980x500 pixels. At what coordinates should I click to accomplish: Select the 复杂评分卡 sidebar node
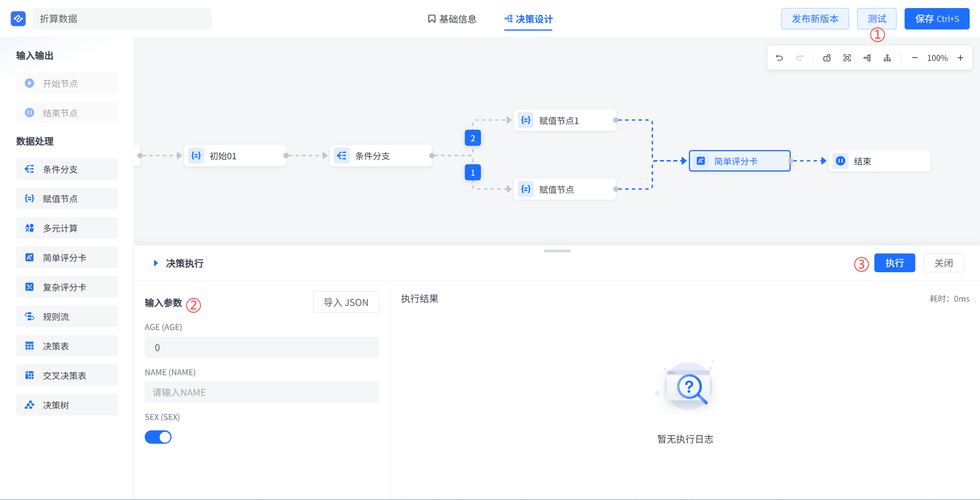click(x=67, y=287)
